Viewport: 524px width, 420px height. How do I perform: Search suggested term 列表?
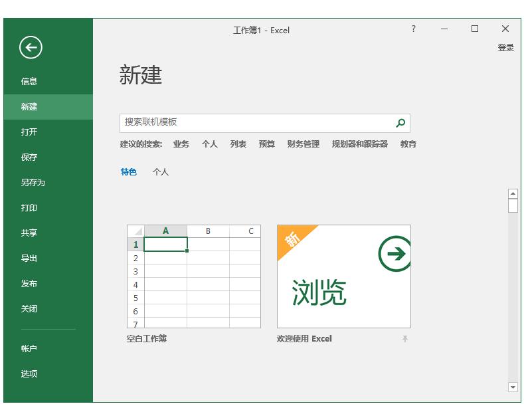point(238,144)
